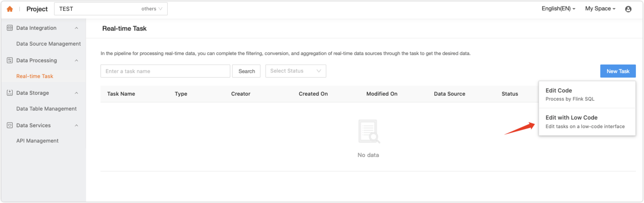The image size is (644, 203).
Task: Select the Data Integration sidebar icon
Action: (9, 28)
